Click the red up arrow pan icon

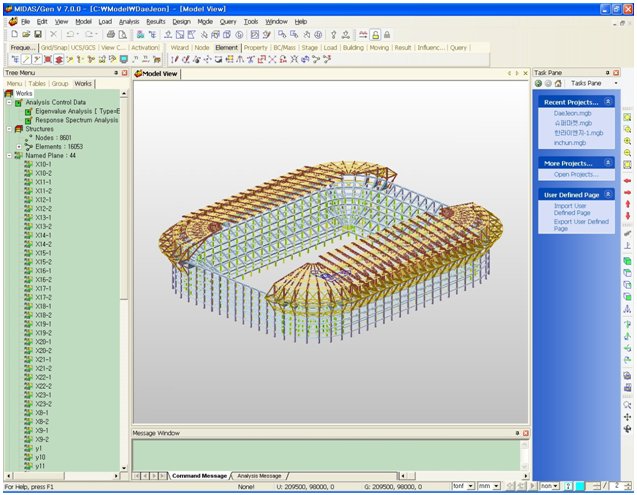(x=627, y=204)
